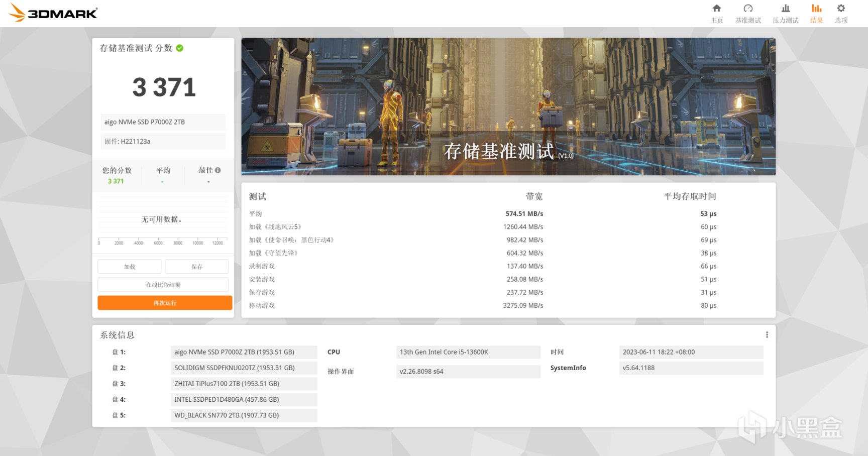Open the stress test (压力测试) icon
Image resolution: width=868 pixels, height=456 pixels.
point(786,9)
